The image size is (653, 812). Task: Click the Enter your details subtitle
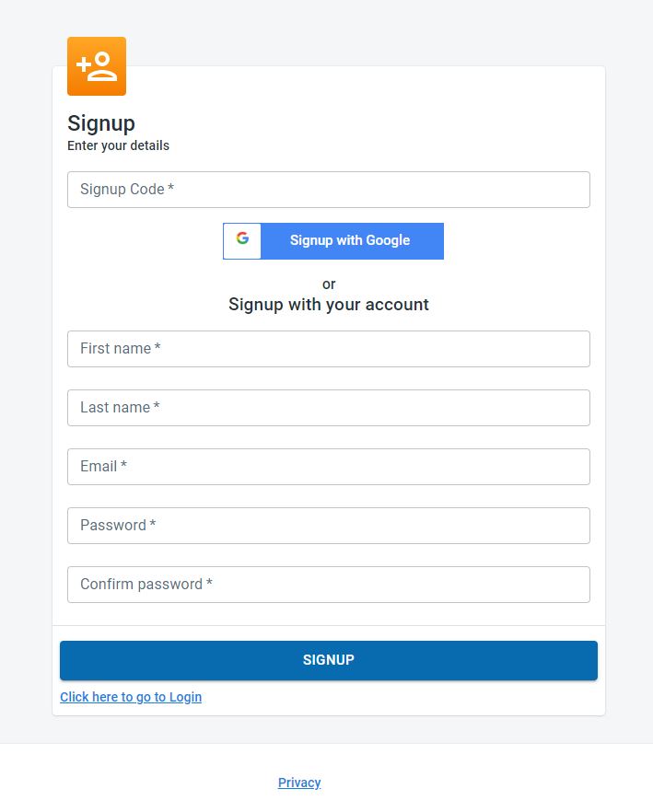coord(118,145)
